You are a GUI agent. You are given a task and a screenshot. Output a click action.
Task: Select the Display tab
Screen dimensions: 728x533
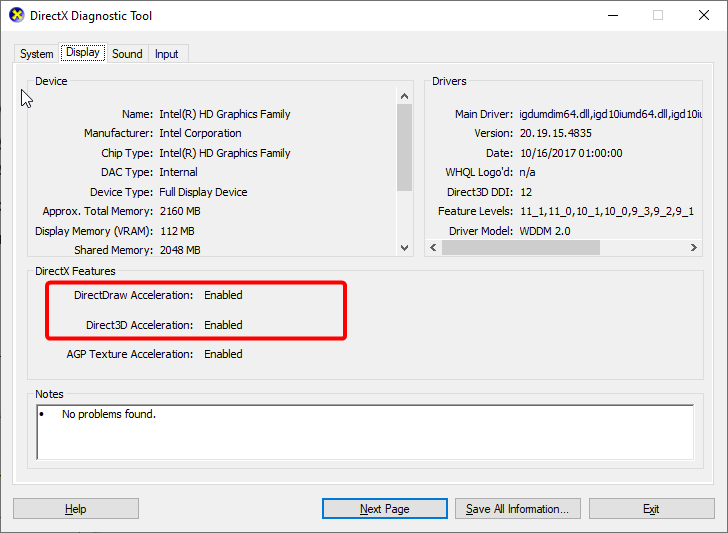[83, 52]
